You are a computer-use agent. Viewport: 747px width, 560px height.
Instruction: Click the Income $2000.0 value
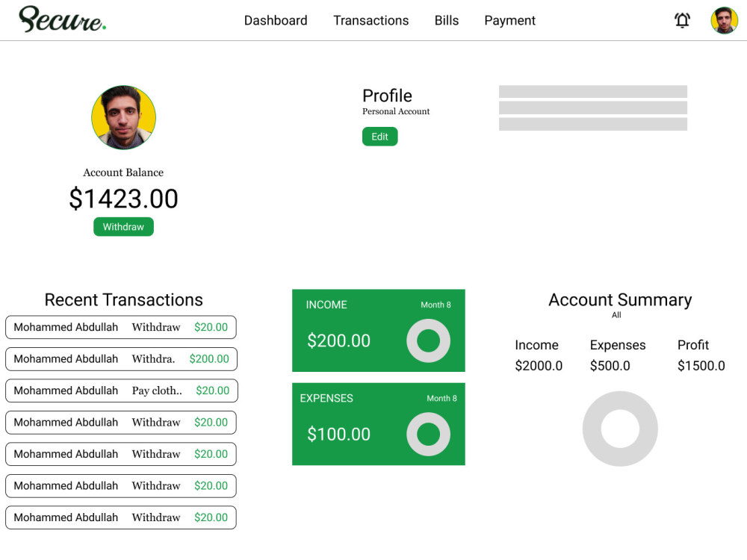click(539, 366)
